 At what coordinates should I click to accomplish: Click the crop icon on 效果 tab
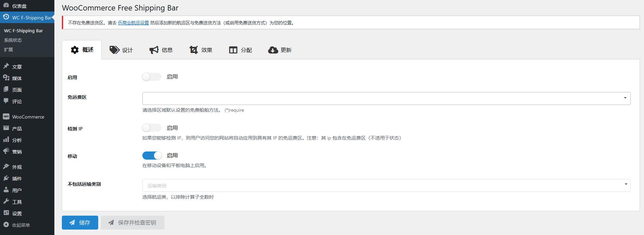pos(194,50)
